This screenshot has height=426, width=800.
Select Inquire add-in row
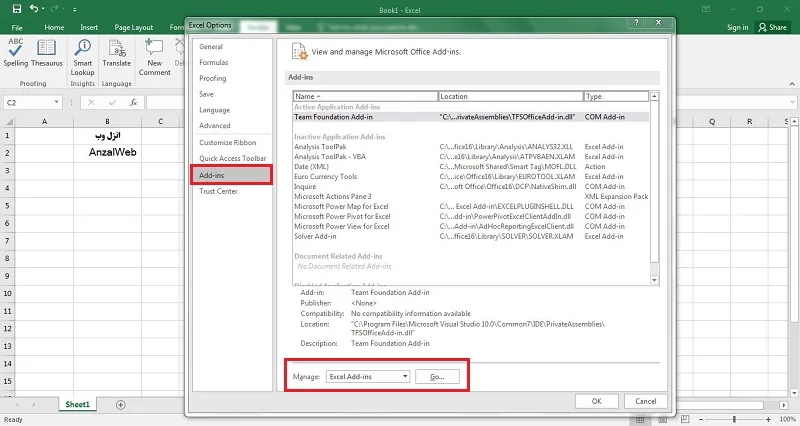click(x=471, y=186)
